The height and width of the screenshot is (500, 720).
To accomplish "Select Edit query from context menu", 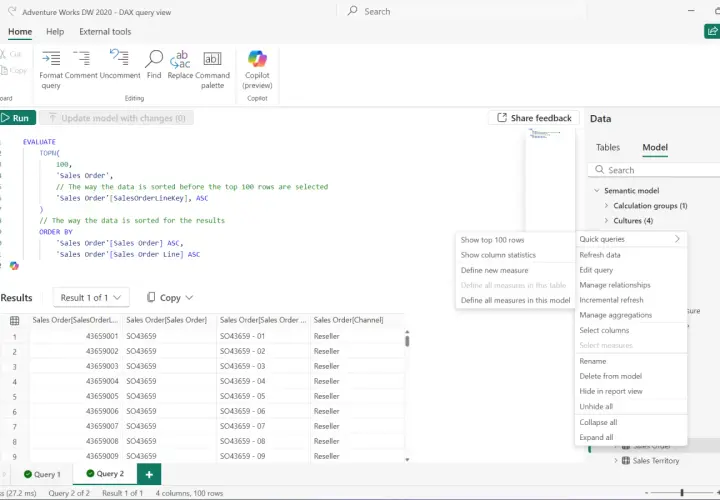I will coord(596,270).
